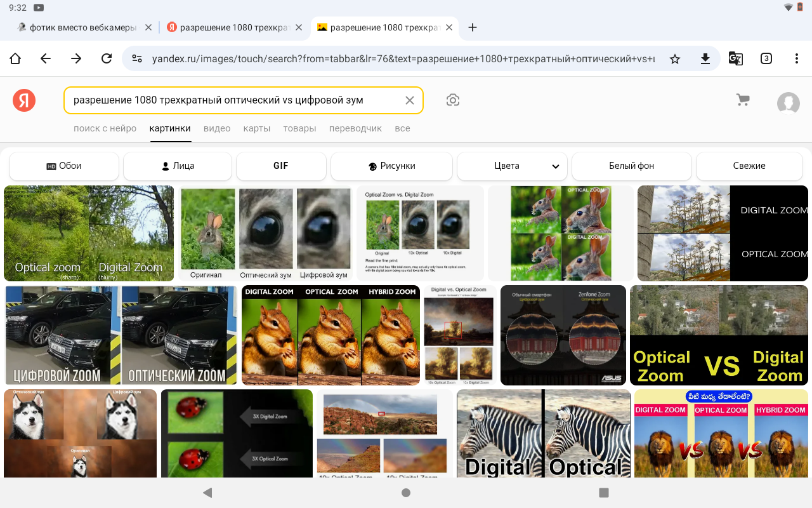Open visual search with the camera icon
This screenshot has width=812, height=508.
453,100
